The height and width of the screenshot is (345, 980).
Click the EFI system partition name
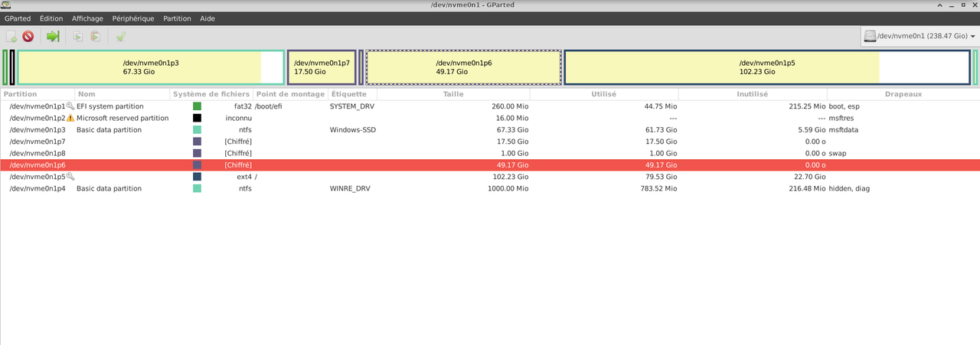(110, 106)
